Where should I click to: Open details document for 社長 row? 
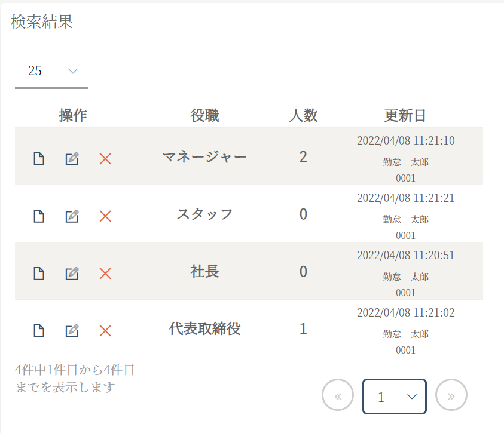39,274
